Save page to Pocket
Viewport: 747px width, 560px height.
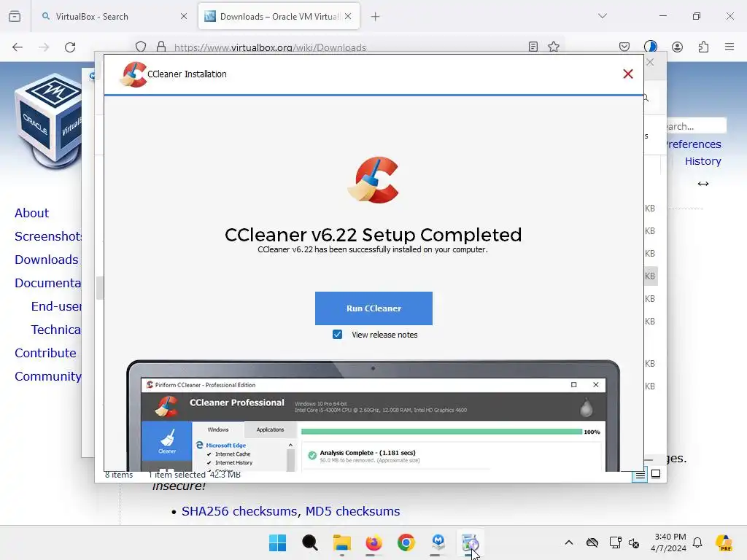click(x=624, y=47)
